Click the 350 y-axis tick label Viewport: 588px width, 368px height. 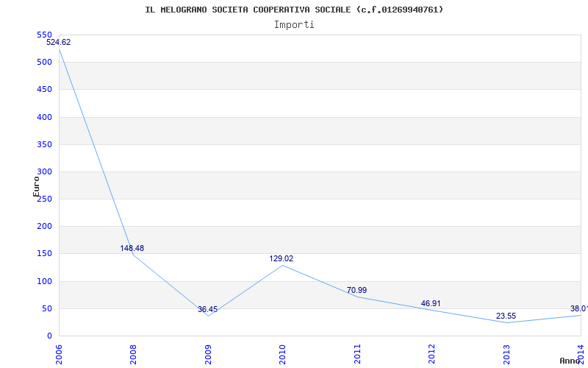click(44, 144)
